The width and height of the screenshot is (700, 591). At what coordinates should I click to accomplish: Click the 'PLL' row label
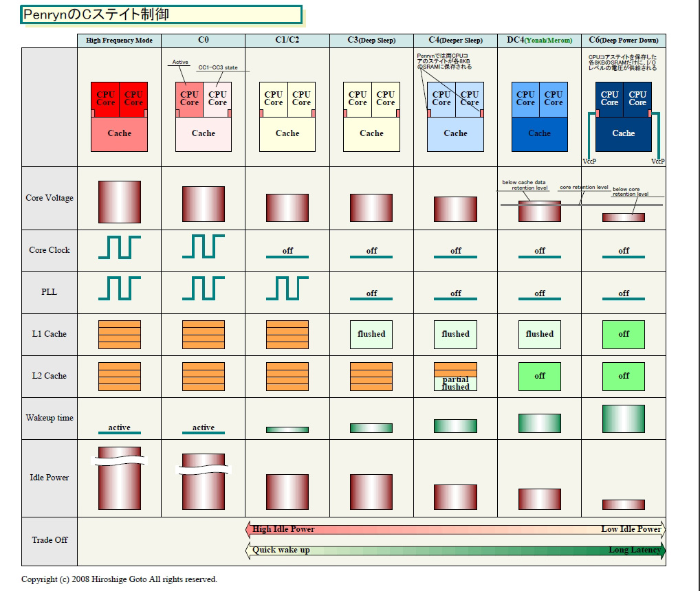(49, 292)
